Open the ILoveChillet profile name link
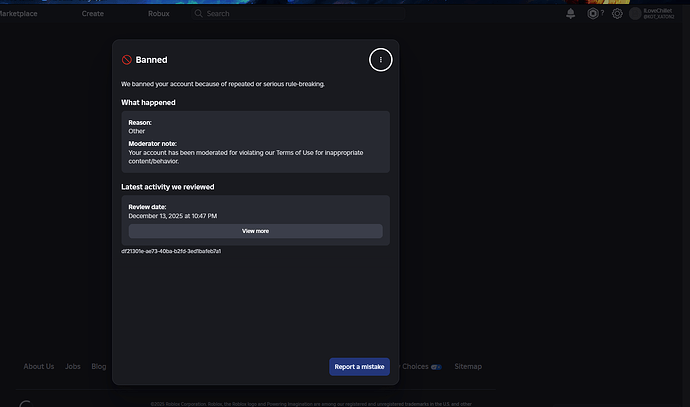Image resolution: width=690 pixels, height=407 pixels. [x=657, y=11]
